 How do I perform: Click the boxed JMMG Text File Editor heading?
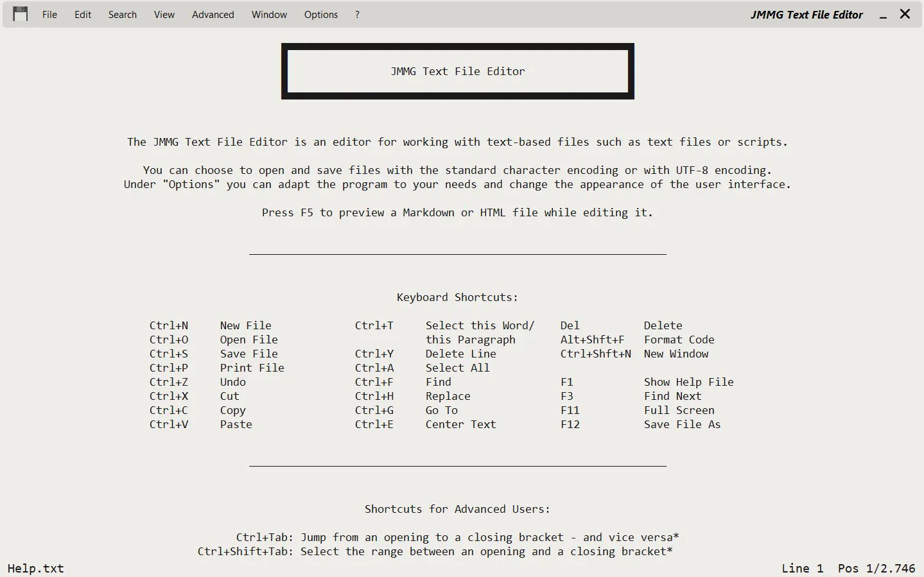(458, 71)
